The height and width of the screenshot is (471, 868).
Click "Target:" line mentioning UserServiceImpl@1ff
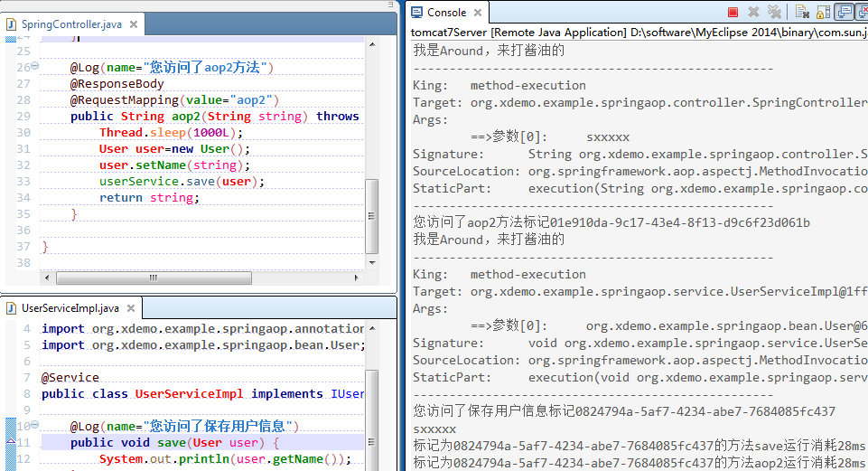pyautogui.click(x=639, y=291)
